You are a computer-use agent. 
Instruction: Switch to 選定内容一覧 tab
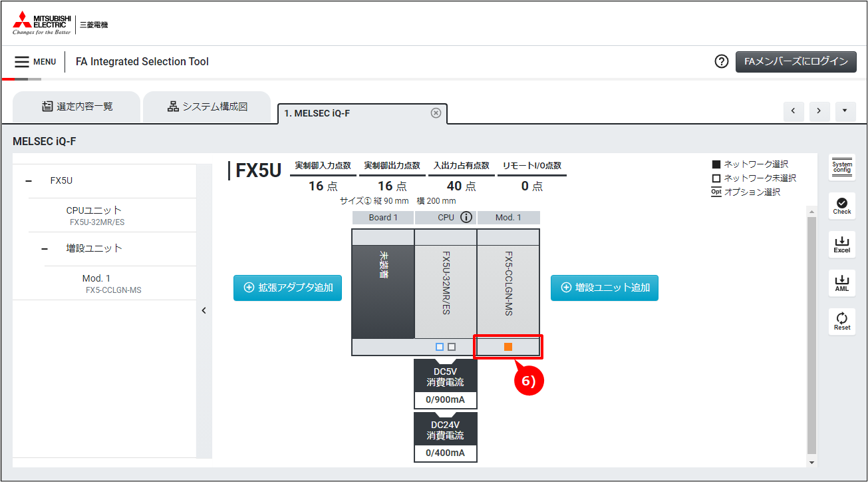point(77,107)
